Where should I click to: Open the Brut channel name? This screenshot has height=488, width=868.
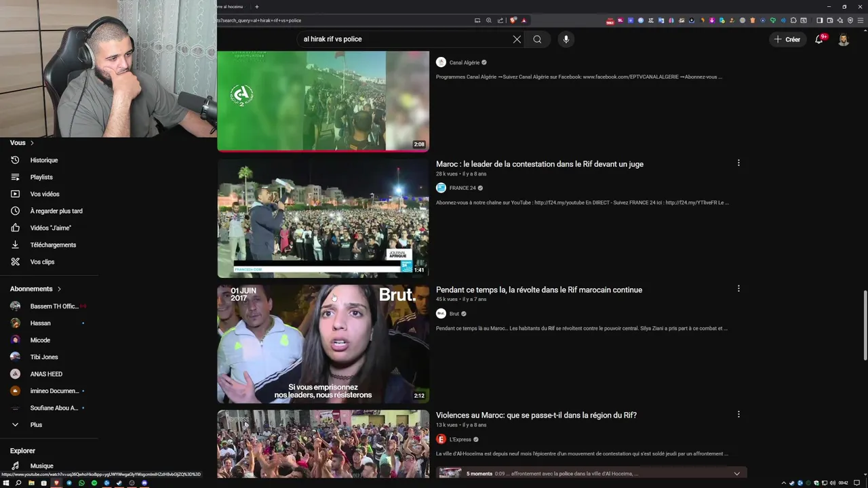[x=454, y=314]
